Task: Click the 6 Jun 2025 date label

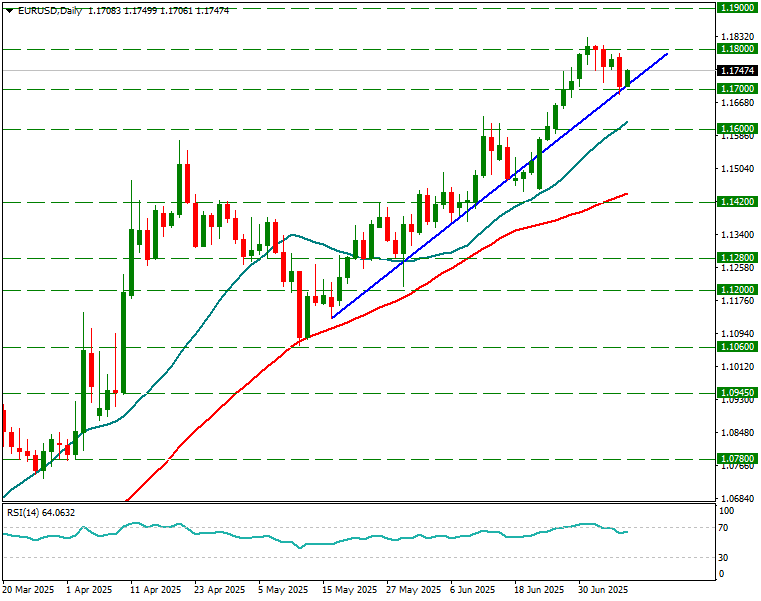Action: point(473,590)
